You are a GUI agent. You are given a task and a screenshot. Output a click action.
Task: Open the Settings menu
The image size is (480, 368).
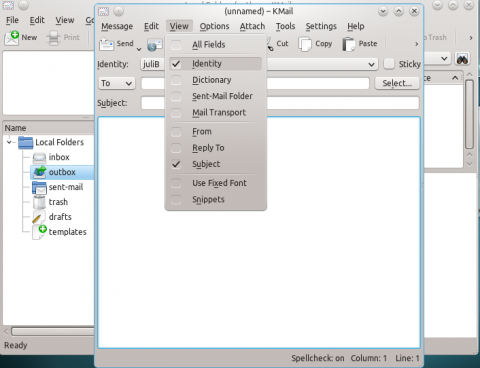click(x=321, y=26)
